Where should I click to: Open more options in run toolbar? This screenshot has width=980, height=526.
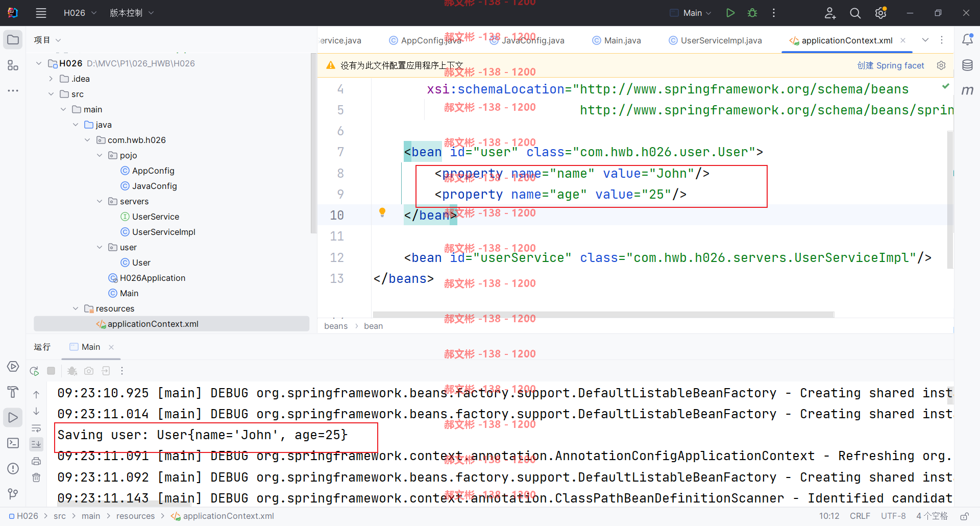(x=122, y=371)
